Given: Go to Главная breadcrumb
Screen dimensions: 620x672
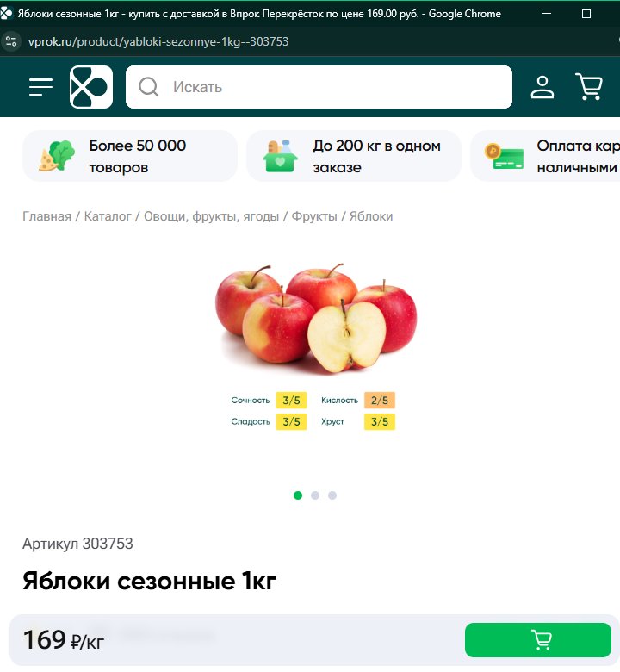Looking at the screenshot, I should coord(46,216).
